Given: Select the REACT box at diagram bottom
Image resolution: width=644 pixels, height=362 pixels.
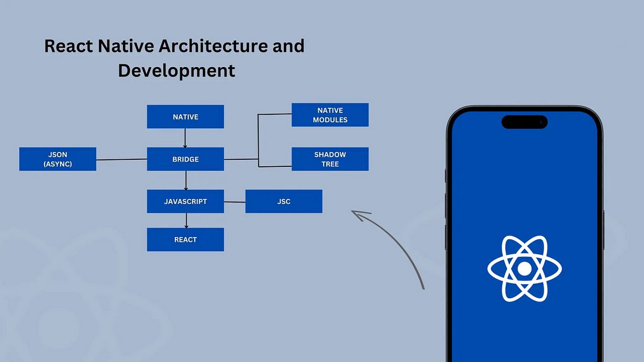Looking at the screenshot, I should click(186, 240).
